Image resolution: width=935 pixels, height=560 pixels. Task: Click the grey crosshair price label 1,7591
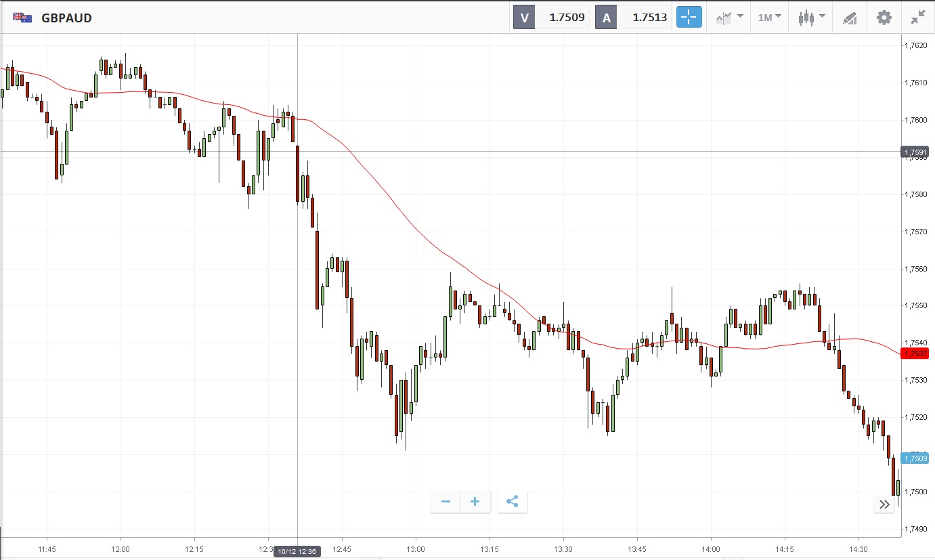(x=915, y=152)
